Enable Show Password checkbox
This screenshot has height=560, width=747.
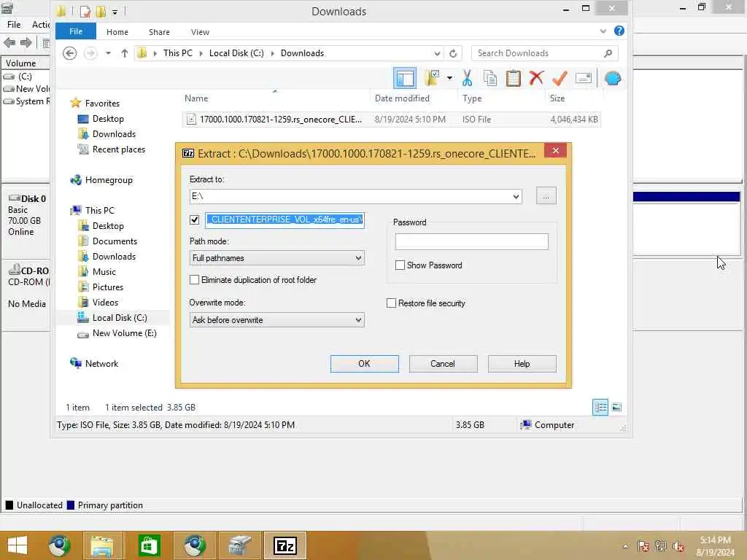click(400, 265)
